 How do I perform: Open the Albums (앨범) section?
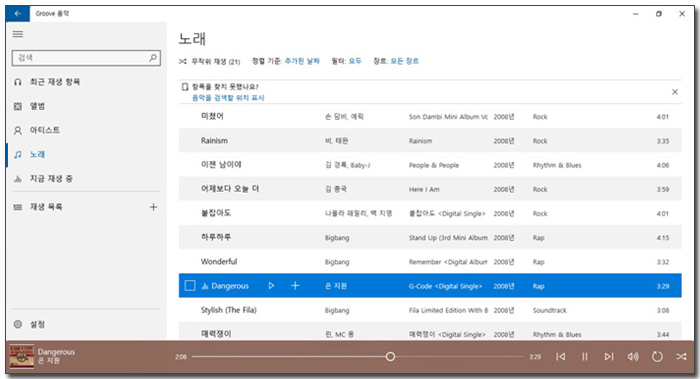(x=37, y=106)
